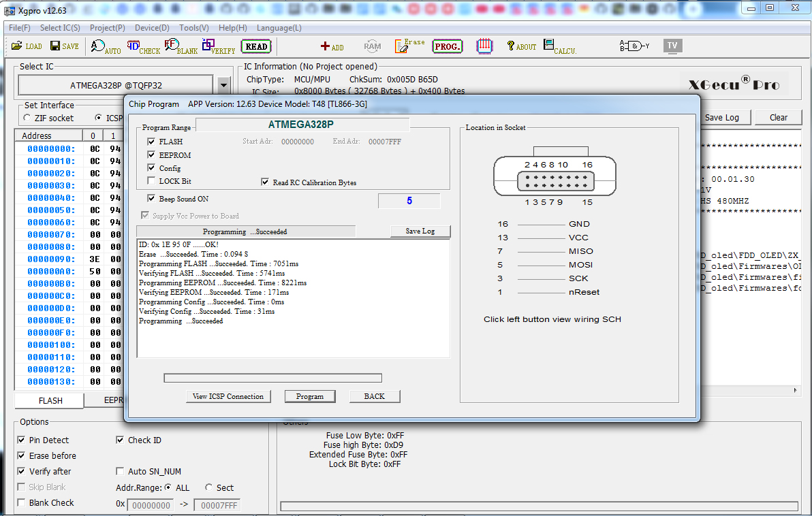This screenshot has width=812, height=516.
Task: Click the READ chip toolbar button
Action: [x=256, y=46]
